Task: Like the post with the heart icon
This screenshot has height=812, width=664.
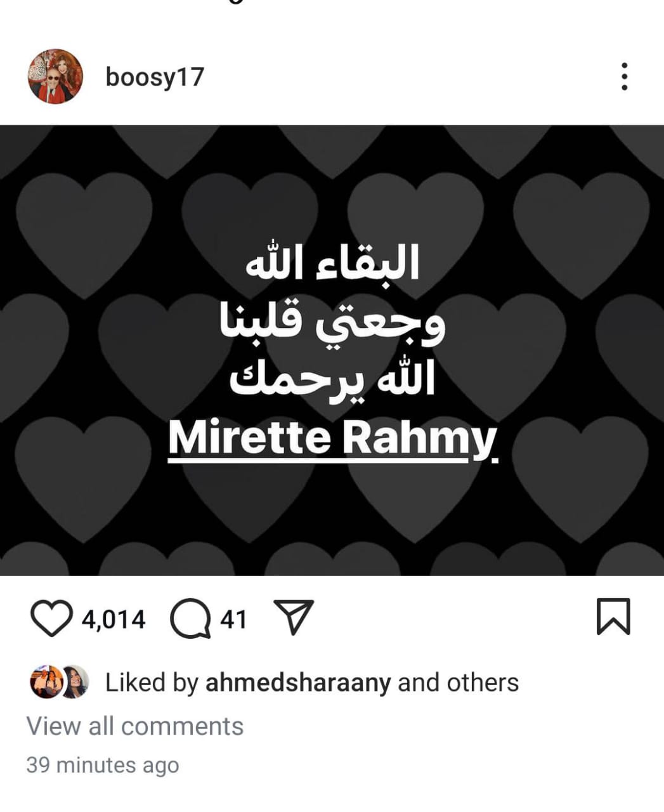Action: pos(51,619)
